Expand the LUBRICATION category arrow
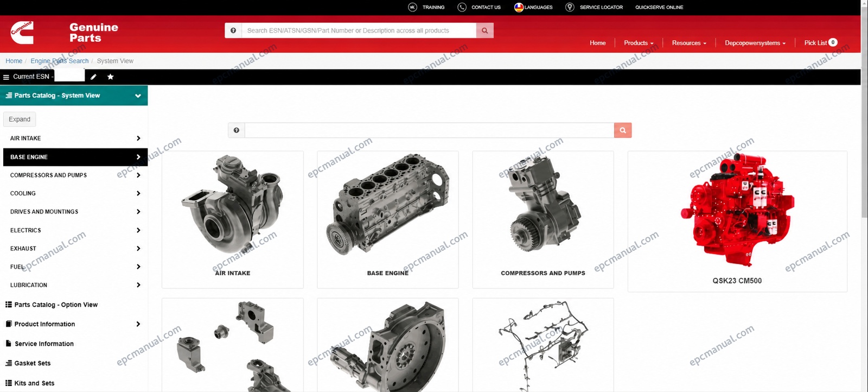Screen dimensions: 868x392 [x=138, y=285]
